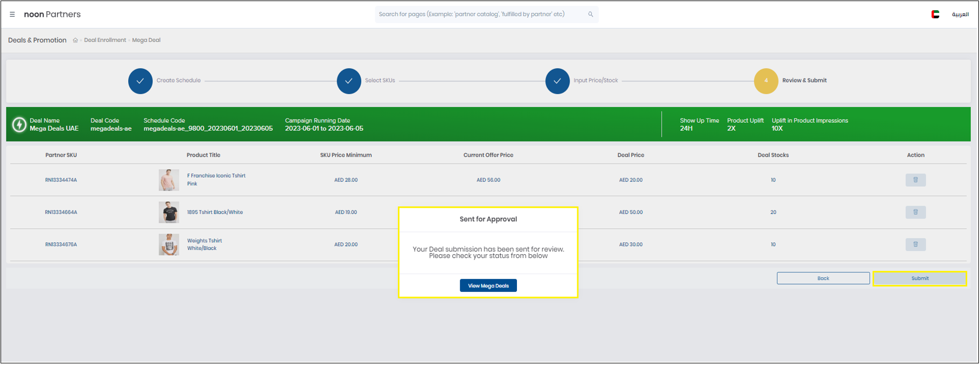980x365 pixels.
Task: Open the pink Franchise Tshirt thumbnail
Action: point(169,180)
